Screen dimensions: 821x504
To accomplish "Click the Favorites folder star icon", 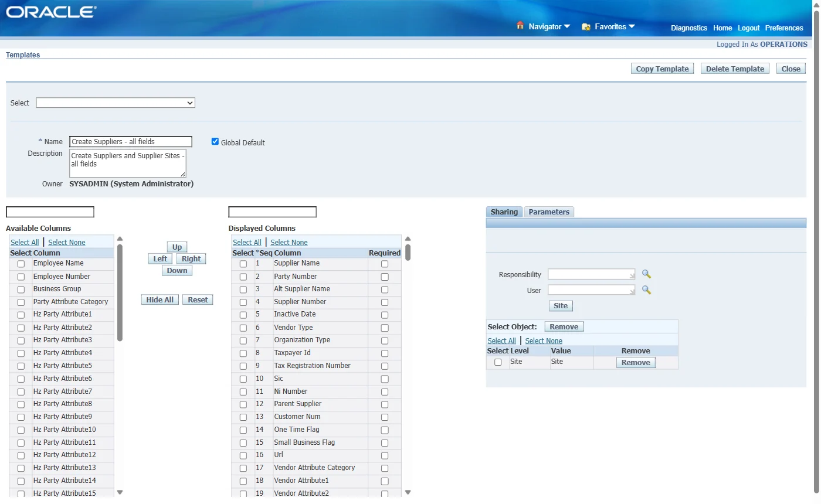I will pyautogui.click(x=585, y=26).
